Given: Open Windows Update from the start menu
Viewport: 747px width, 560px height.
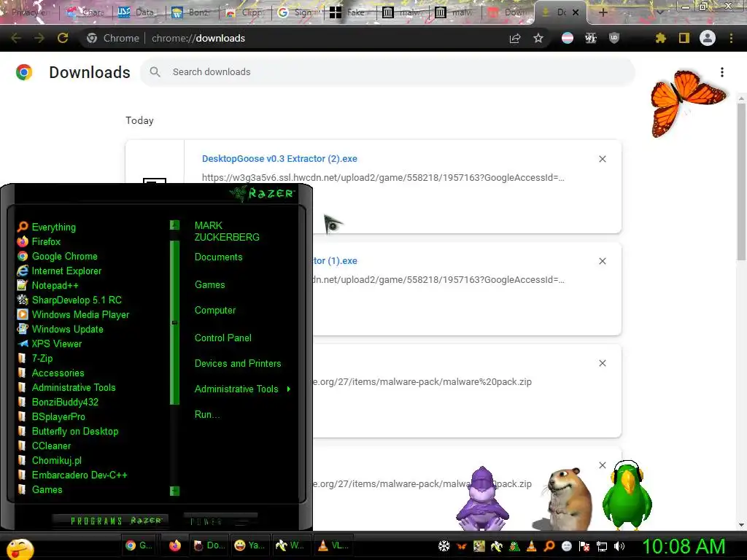Looking at the screenshot, I should click(x=60, y=329).
